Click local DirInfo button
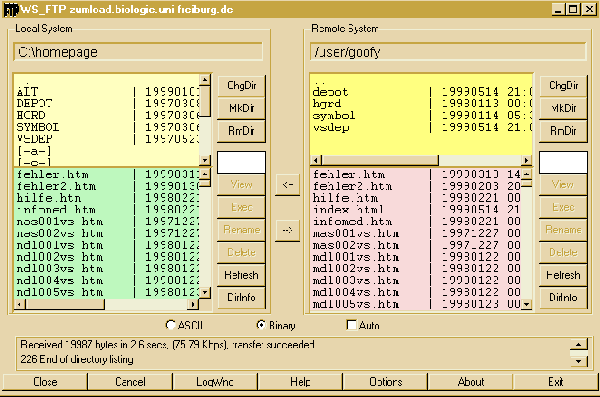The height and width of the screenshot is (397, 600). coord(241,297)
